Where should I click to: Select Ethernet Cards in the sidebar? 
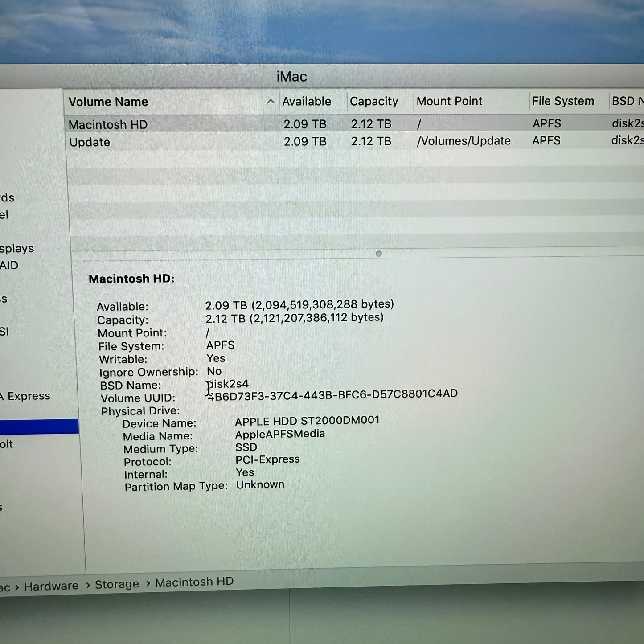(7, 197)
